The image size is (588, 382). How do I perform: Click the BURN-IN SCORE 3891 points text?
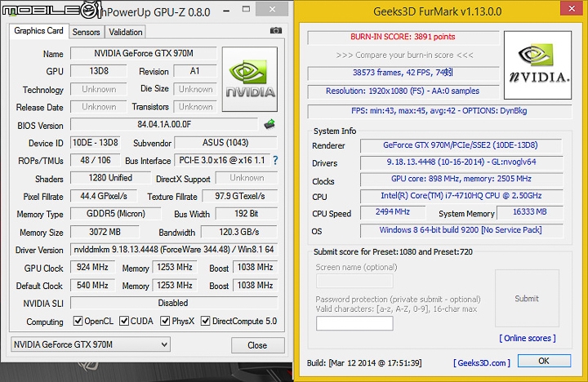pyautogui.click(x=403, y=37)
